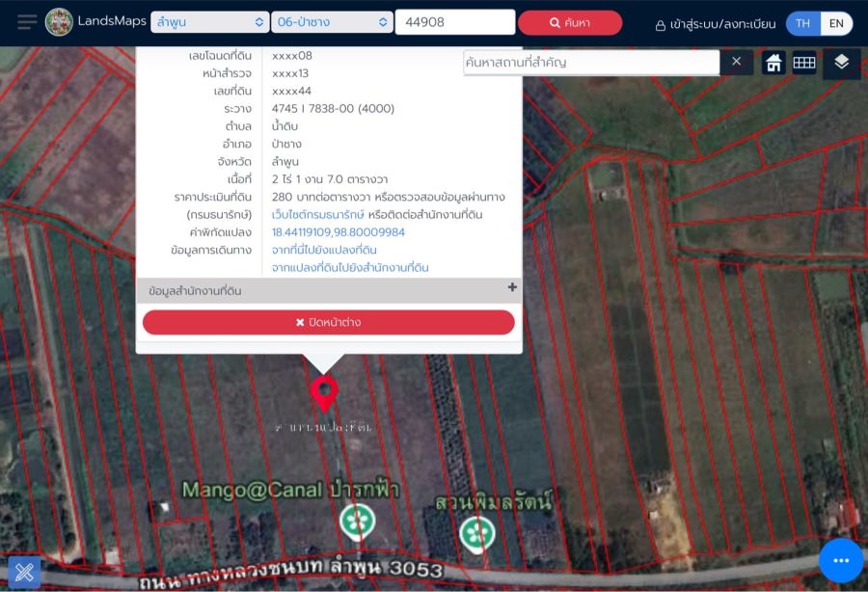Open the map layers icon

(x=841, y=63)
